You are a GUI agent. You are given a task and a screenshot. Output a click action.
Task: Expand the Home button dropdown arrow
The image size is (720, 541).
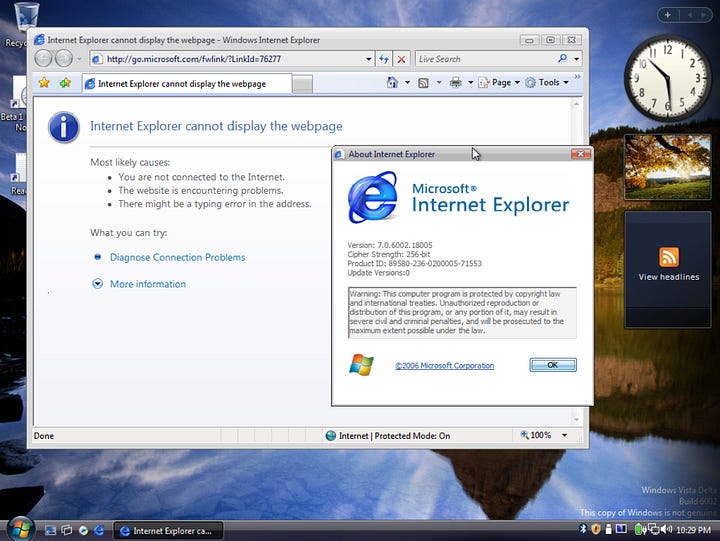click(407, 83)
